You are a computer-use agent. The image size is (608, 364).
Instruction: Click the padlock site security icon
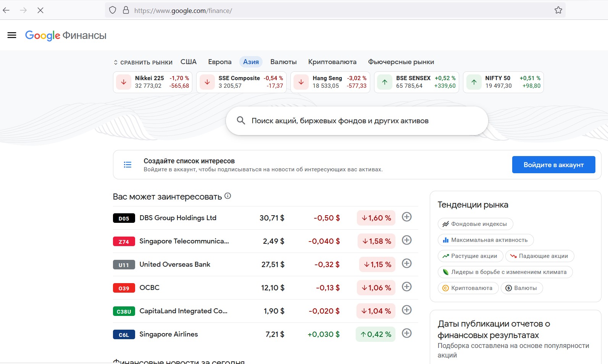(126, 10)
